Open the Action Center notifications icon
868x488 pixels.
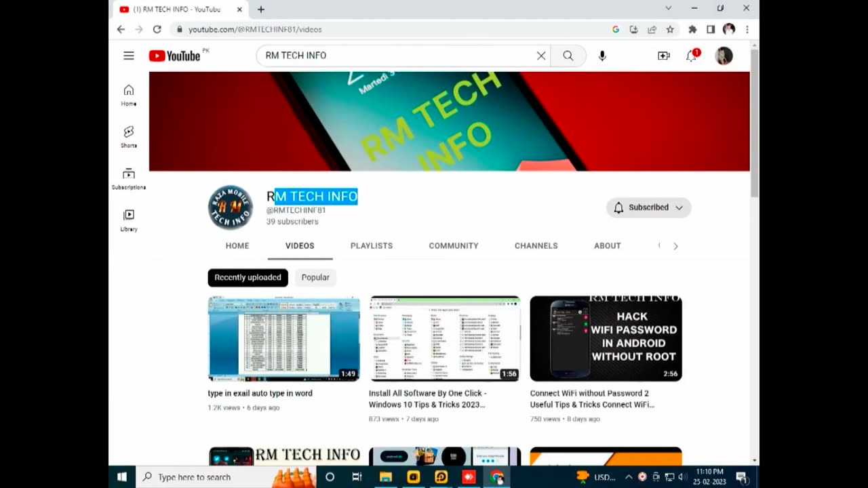pyautogui.click(x=741, y=477)
